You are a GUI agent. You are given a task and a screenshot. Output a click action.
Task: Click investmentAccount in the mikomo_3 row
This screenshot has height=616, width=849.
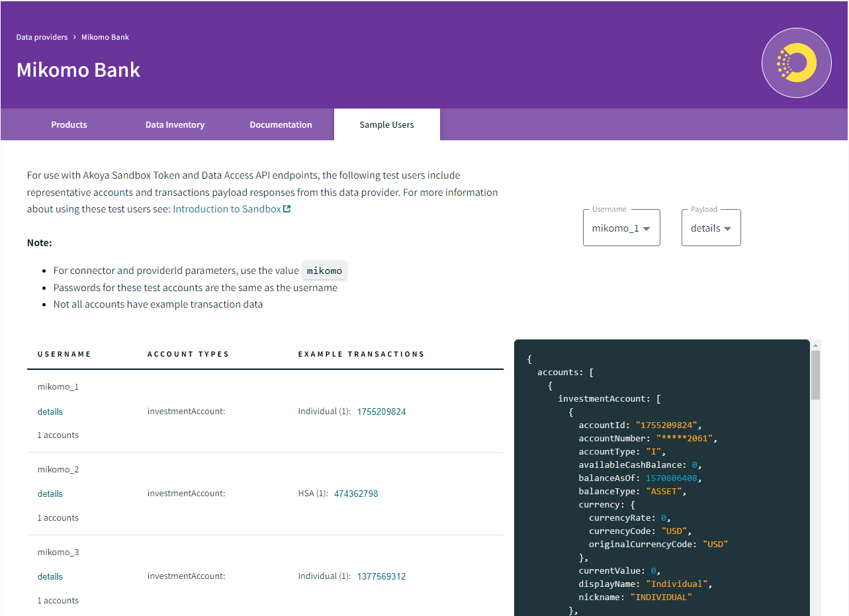[x=187, y=576]
